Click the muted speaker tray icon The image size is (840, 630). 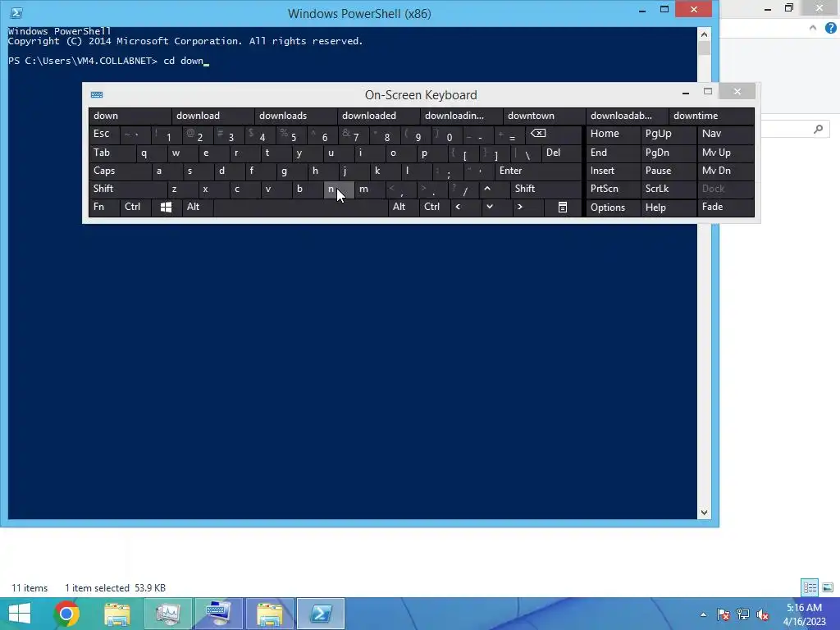(762, 614)
